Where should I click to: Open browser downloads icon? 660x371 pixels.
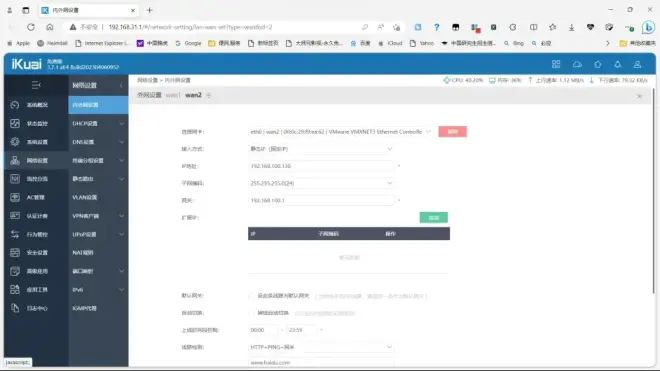coord(572,27)
